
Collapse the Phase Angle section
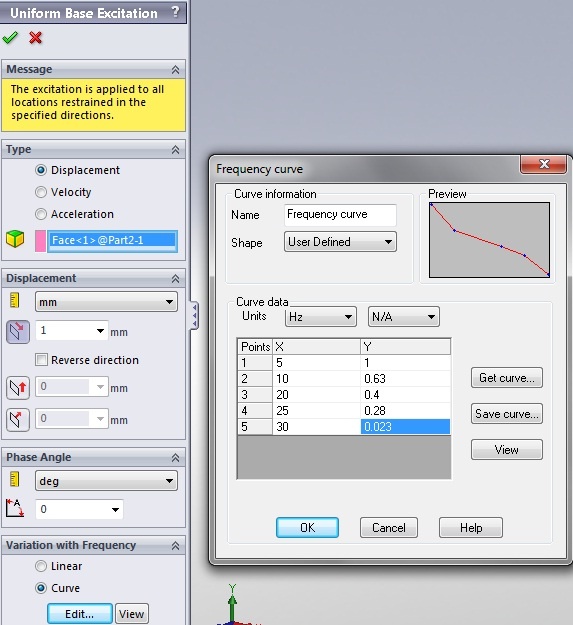(175, 458)
